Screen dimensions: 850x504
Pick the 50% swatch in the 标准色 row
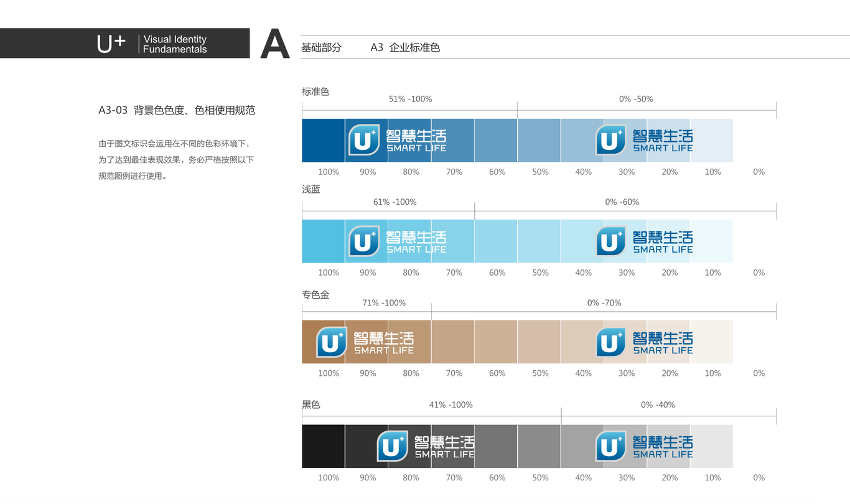click(539, 141)
